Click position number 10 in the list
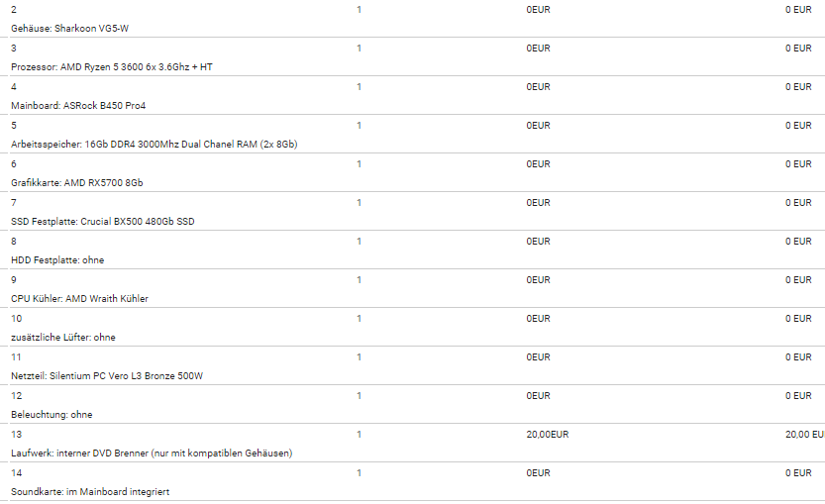The height and width of the screenshot is (504, 825). click(x=16, y=319)
